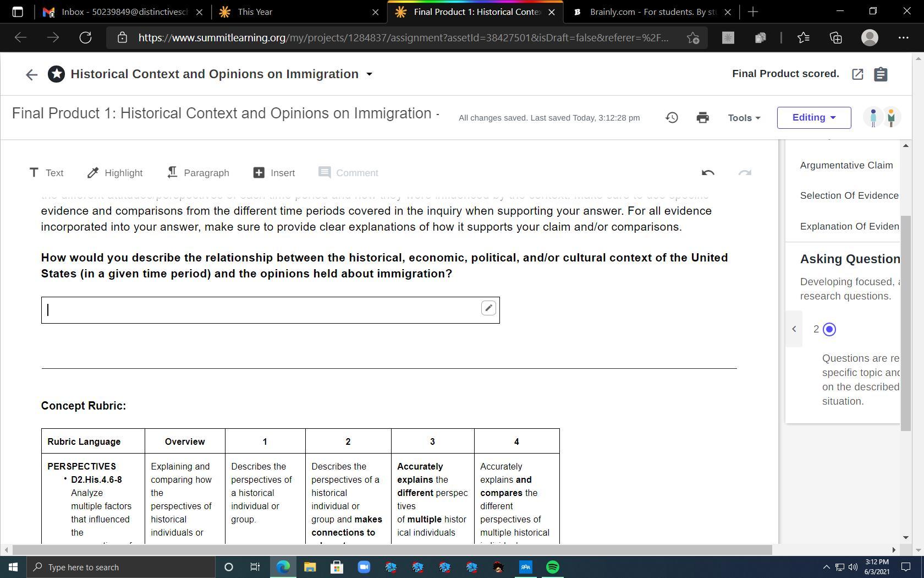Open the Insert menu
This screenshot has height=578, width=924.
[x=274, y=173]
